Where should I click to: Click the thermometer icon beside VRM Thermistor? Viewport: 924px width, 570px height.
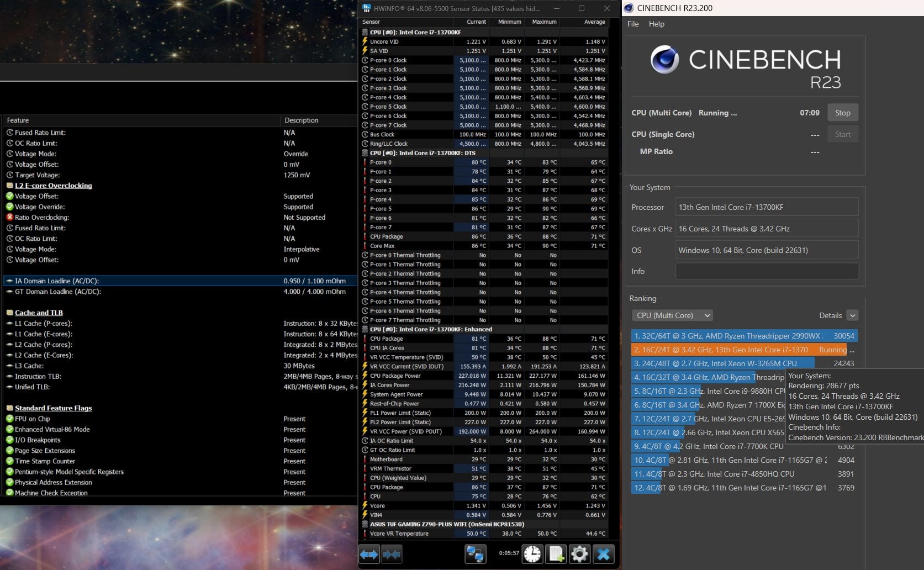pos(365,468)
